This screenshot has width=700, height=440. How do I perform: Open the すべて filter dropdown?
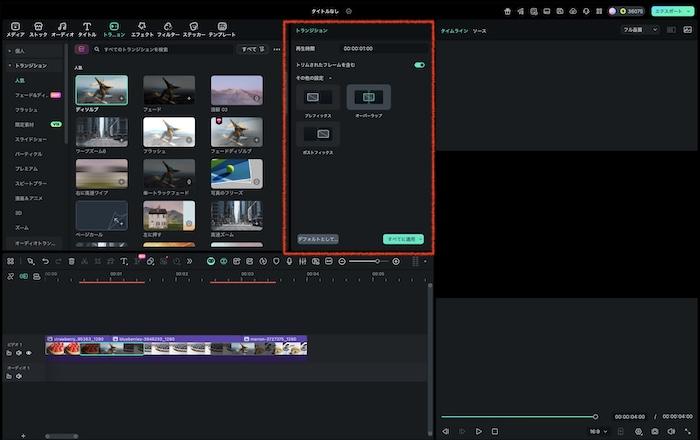(x=251, y=48)
